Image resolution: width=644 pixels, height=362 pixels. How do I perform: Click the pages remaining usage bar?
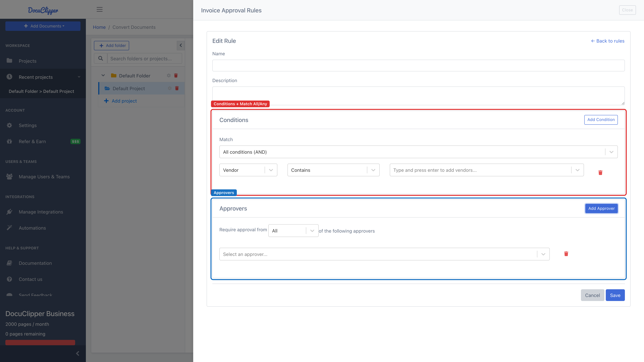coord(40,342)
